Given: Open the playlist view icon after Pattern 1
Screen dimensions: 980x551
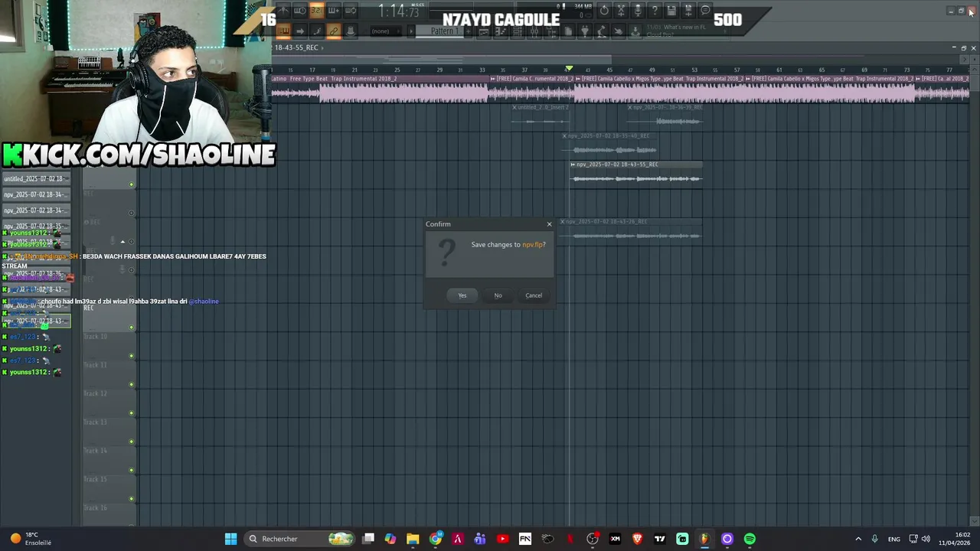Looking at the screenshot, I should (x=484, y=31).
